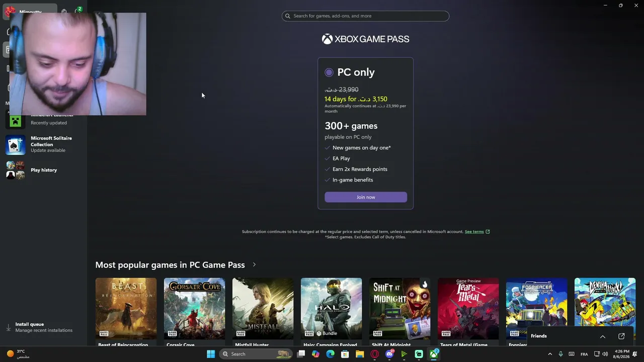Expand the Friends panel with the chevron
The width and height of the screenshot is (644, 362).
603,336
